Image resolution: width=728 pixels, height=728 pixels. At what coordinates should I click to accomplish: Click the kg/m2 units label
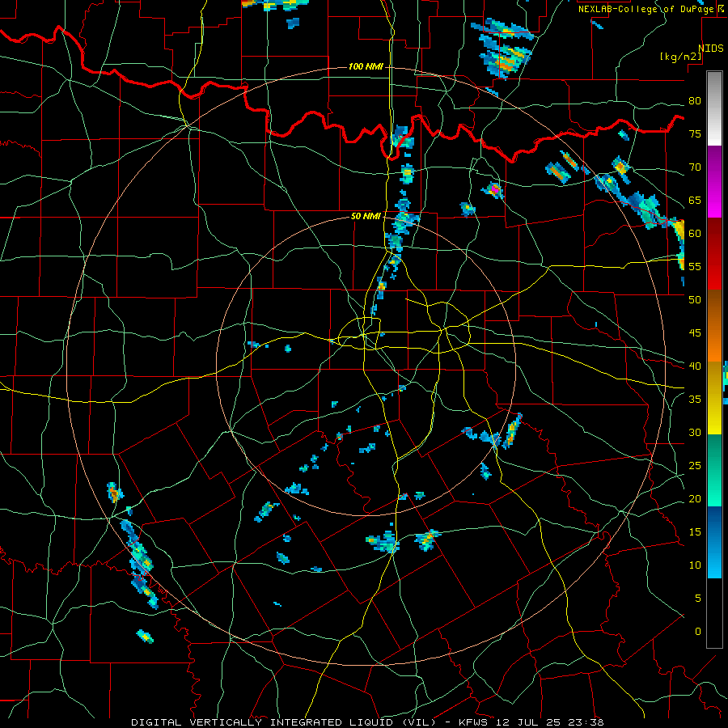680,57
